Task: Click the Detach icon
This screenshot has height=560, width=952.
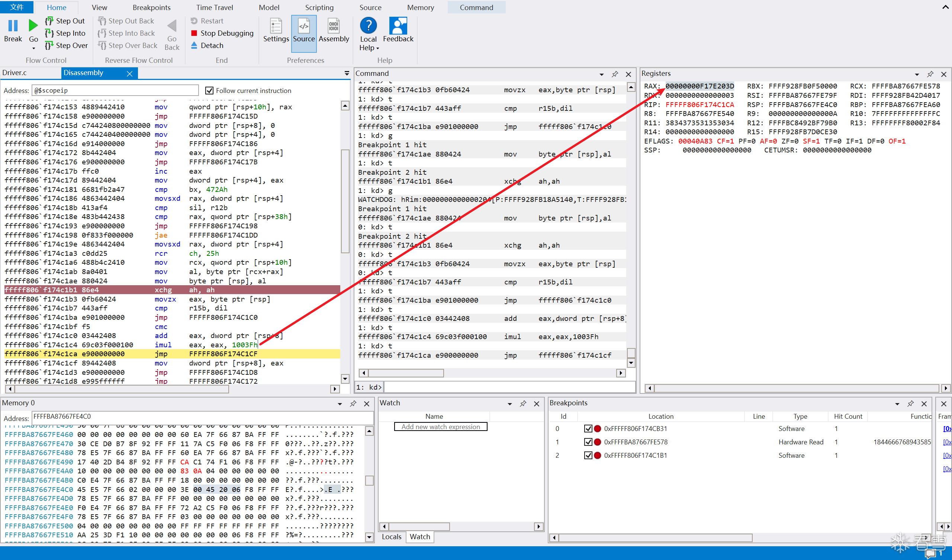Action: click(194, 45)
